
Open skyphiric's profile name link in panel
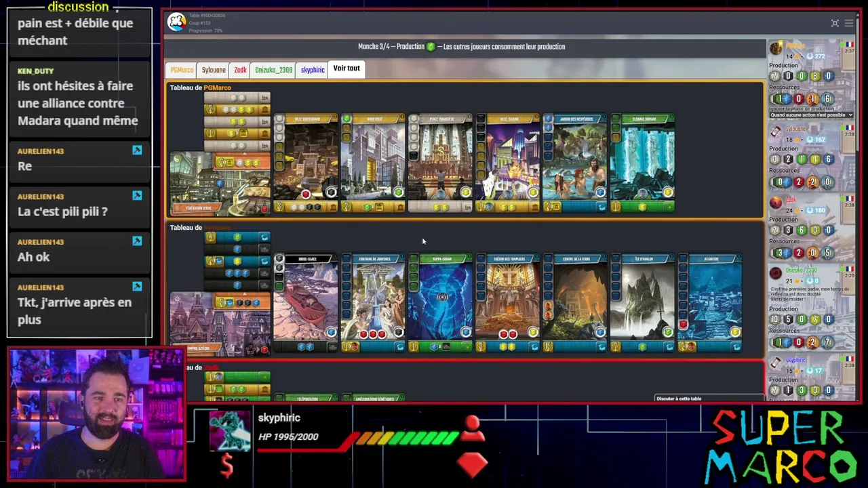coord(796,361)
